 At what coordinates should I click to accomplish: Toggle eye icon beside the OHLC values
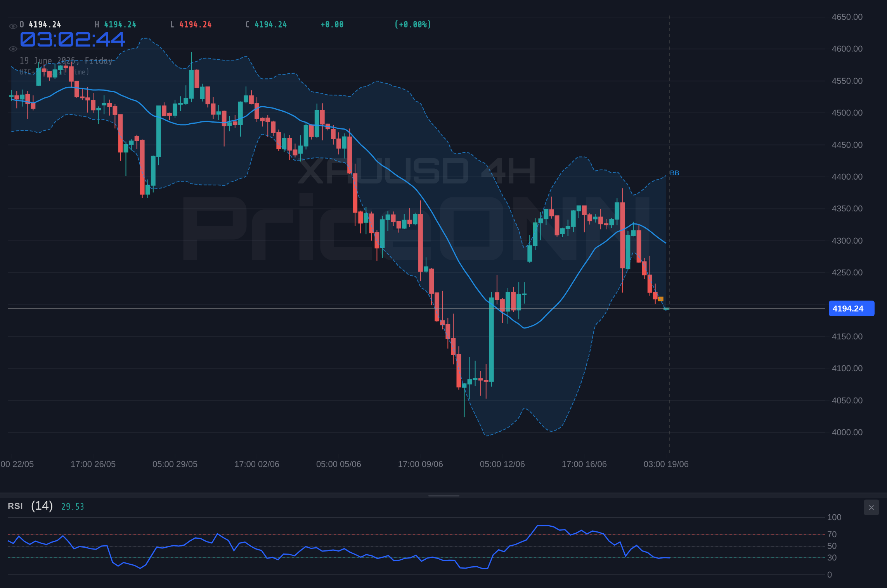coord(13,26)
